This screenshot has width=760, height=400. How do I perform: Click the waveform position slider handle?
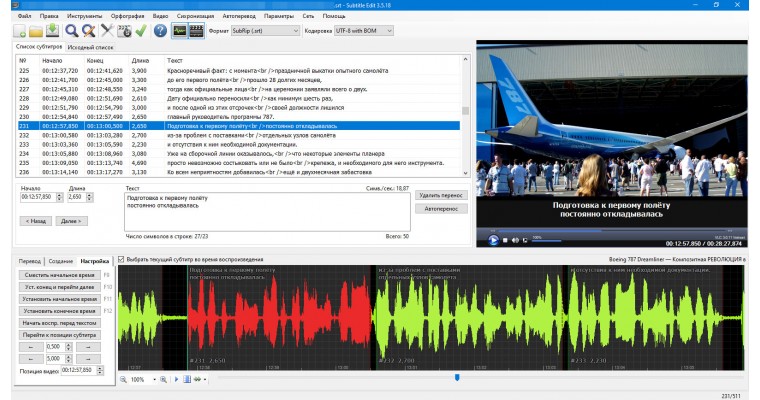coord(457,378)
